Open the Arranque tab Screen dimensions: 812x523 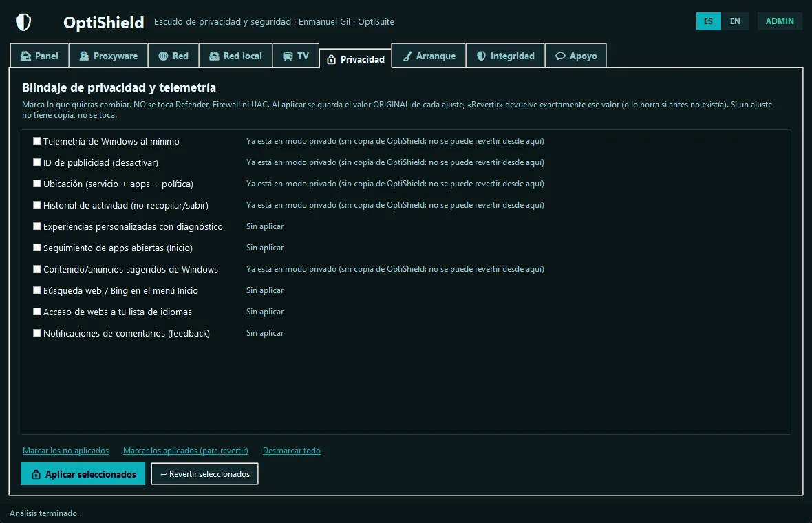[x=429, y=56]
